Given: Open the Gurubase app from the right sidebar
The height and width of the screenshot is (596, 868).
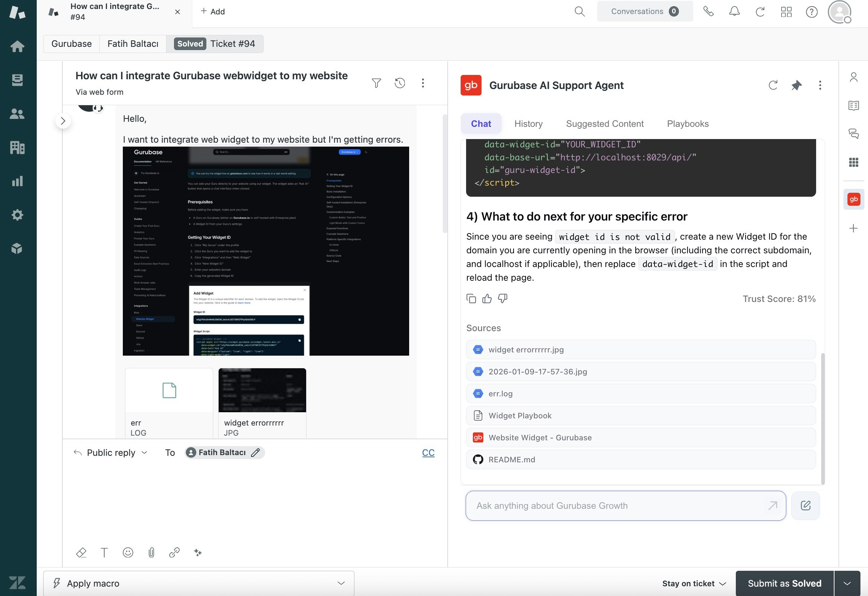Looking at the screenshot, I should [x=854, y=199].
